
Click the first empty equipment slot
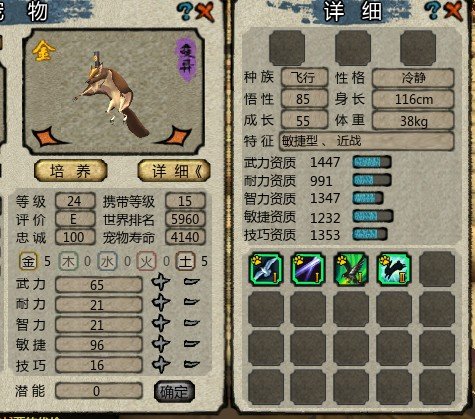(287, 48)
